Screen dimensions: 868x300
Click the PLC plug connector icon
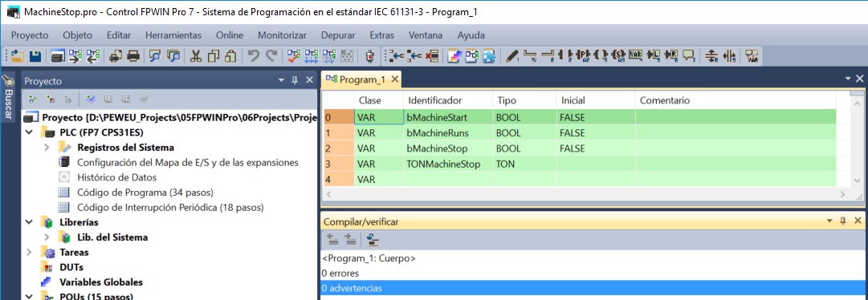(x=370, y=55)
